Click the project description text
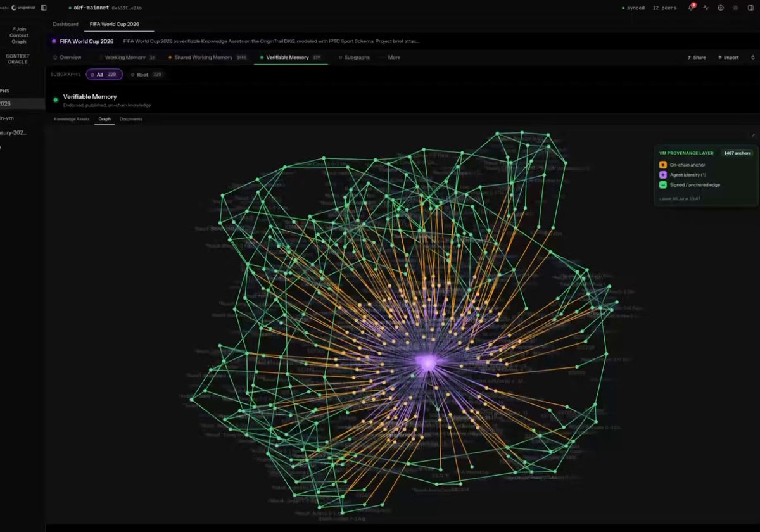The height and width of the screenshot is (532, 760). click(x=271, y=41)
